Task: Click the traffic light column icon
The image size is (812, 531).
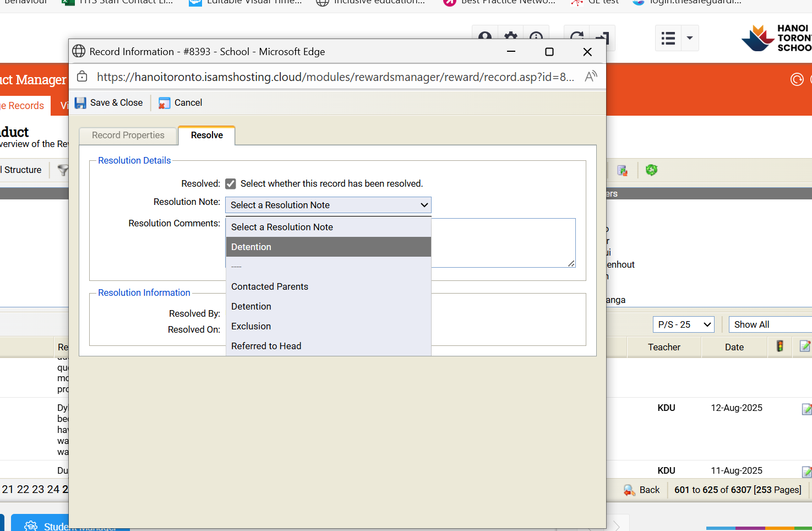Action: tap(780, 346)
